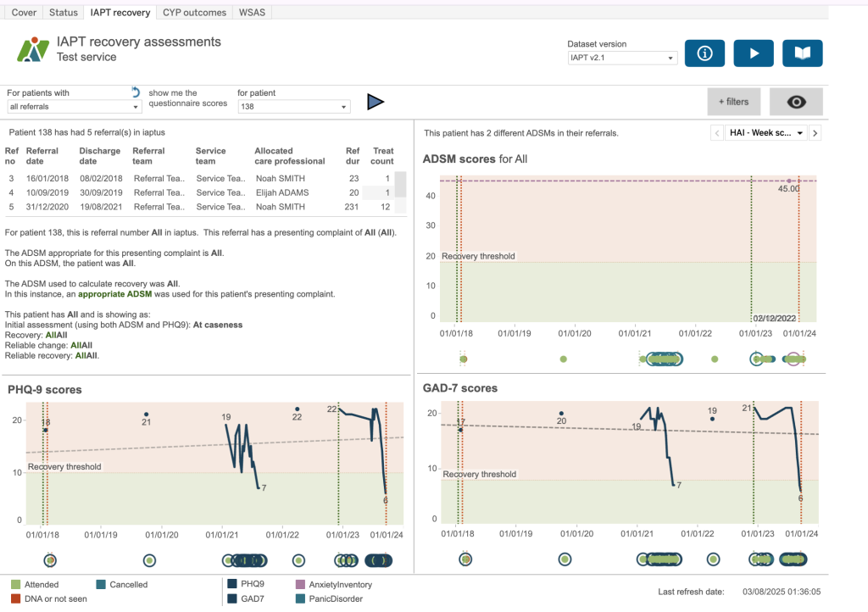Click the AnxietyInventory legend color swatch
This screenshot has height=612, width=868.
(301, 585)
